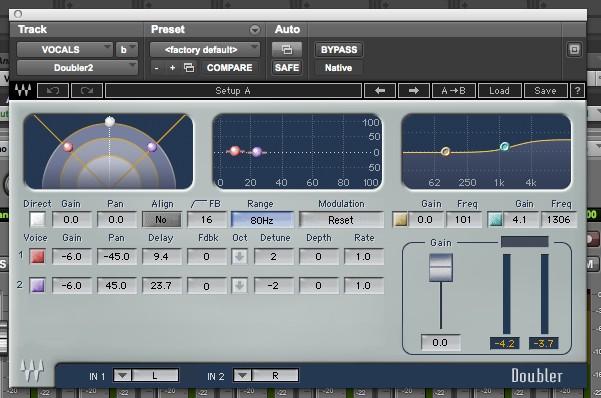This screenshot has height=398, width=601.
Task: Enable automation SAFE button
Action: point(287,68)
